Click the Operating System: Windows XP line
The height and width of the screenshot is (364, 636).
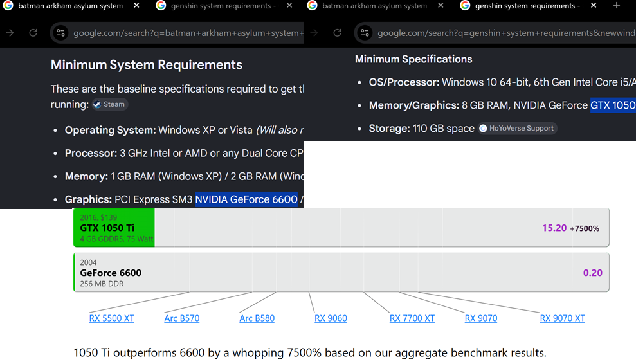tap(184, 131)
